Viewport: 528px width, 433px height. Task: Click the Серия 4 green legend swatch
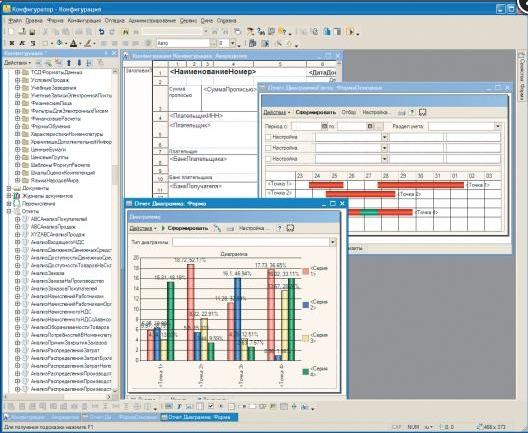[x=305, y=372]
